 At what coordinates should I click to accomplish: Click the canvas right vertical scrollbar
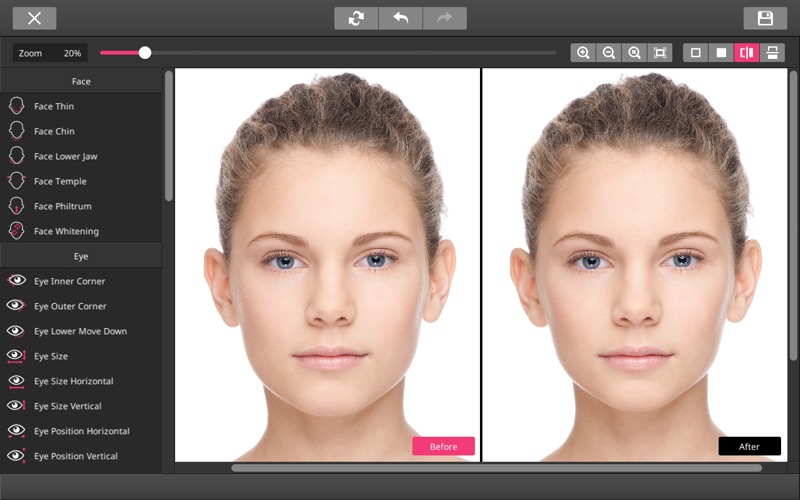pyautogui.click(x=793, y=215)
